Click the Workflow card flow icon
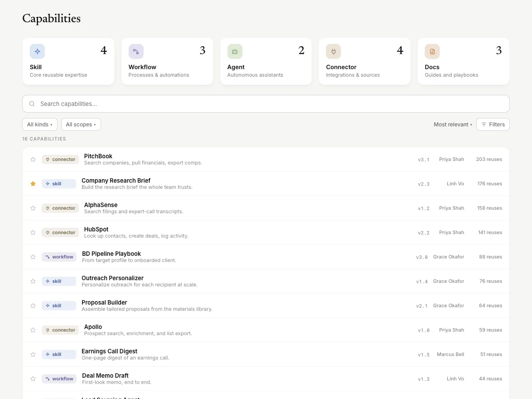The width and height of the screenshot is (532, 399). point(136,51)
